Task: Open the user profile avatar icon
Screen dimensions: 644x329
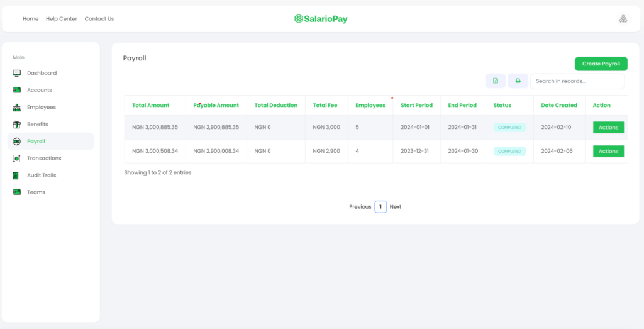Action: pos(623,19)
